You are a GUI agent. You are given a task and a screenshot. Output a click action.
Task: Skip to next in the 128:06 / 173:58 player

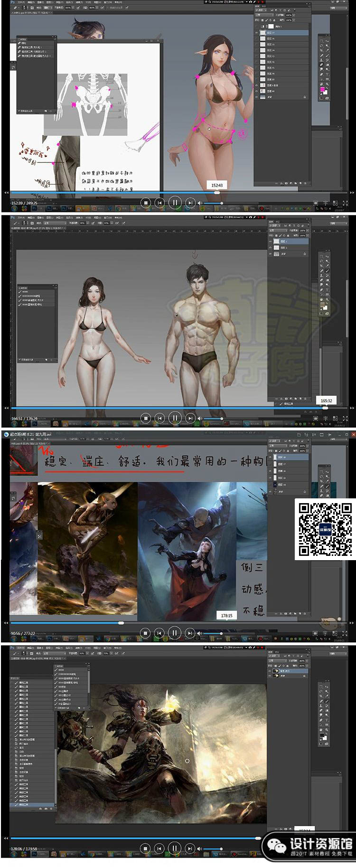(x=190, y=848)
